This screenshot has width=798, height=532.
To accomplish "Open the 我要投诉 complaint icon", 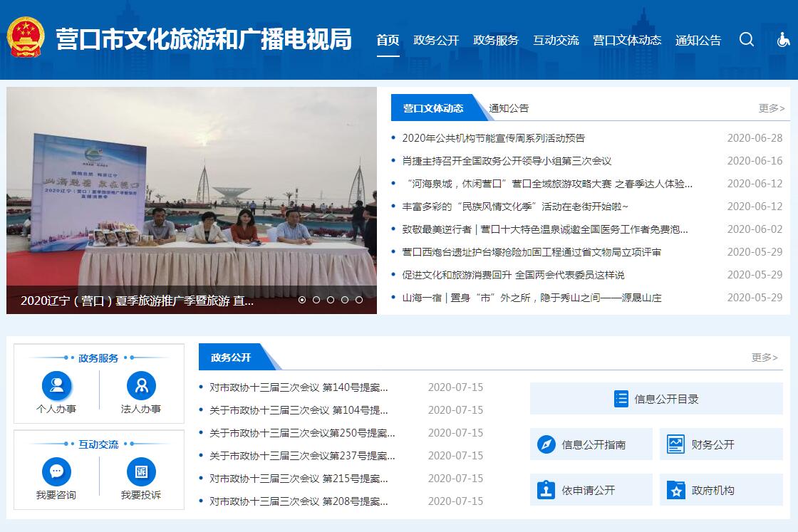I will (141, 471).
